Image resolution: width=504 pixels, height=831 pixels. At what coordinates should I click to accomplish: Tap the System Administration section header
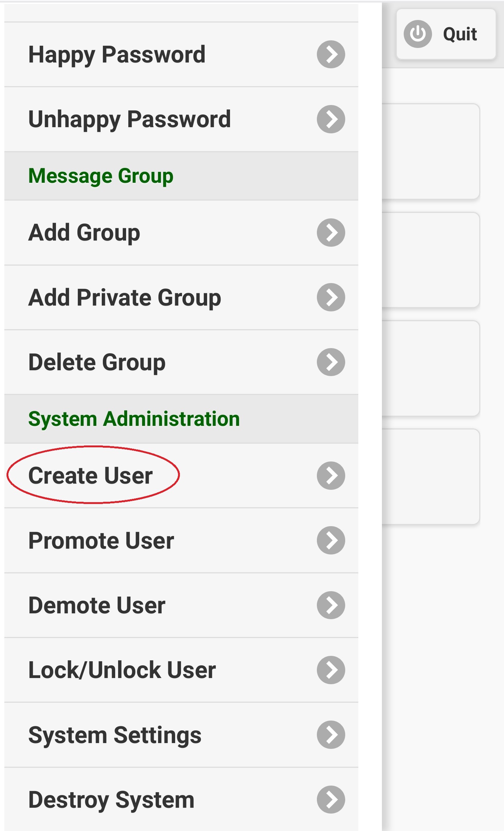coord(134,419)
